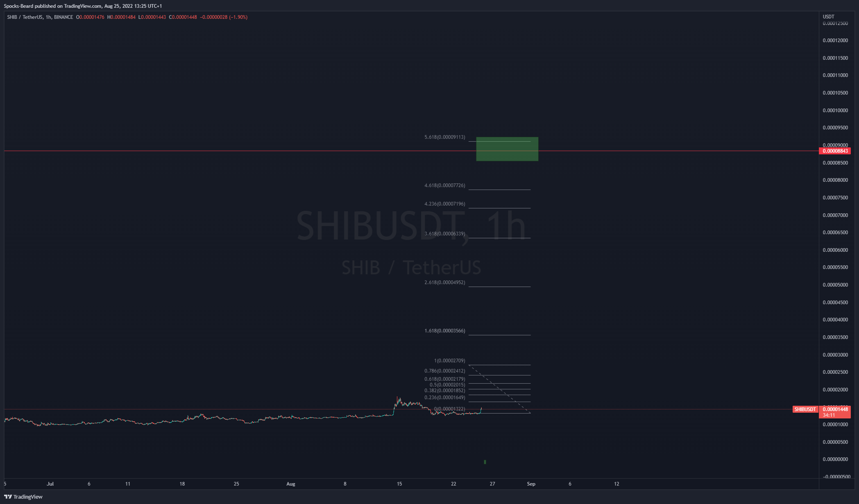Click the change value −0.00000028 (−1.90%)
859x504 pixels.
[x=224, y=17]
